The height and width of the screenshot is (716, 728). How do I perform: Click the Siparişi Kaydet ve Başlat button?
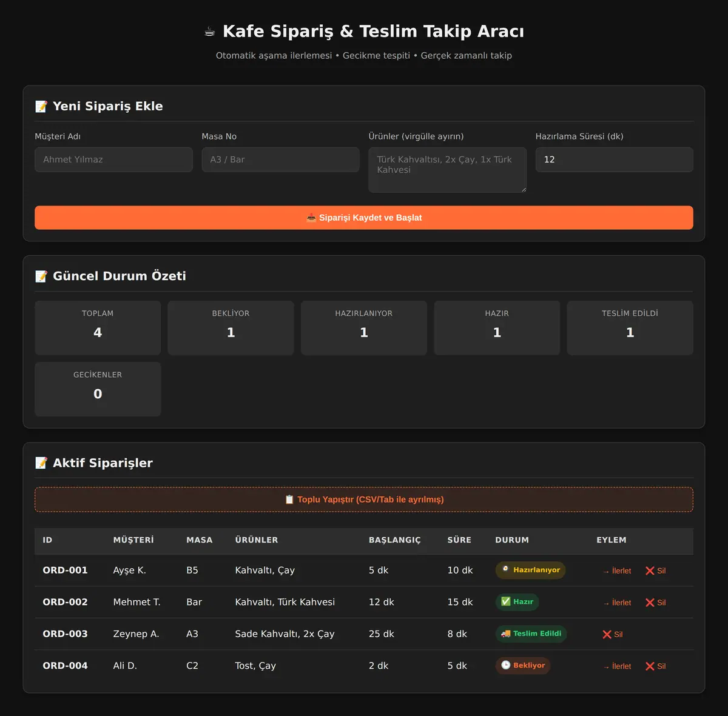364,218
